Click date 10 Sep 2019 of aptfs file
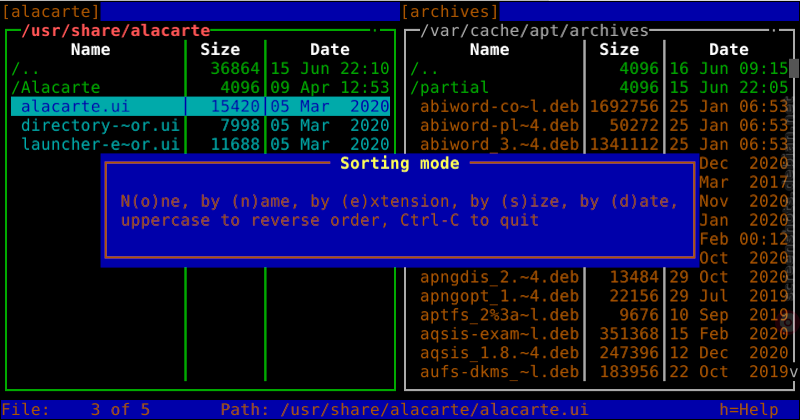This screenshot has height=420, width=800. pyautogui.click(x=729, y=314)
